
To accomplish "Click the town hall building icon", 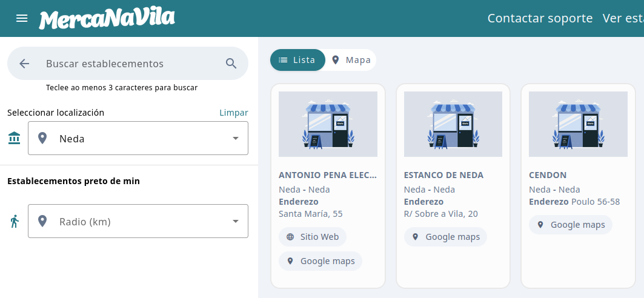I will [x=14, y=138].
